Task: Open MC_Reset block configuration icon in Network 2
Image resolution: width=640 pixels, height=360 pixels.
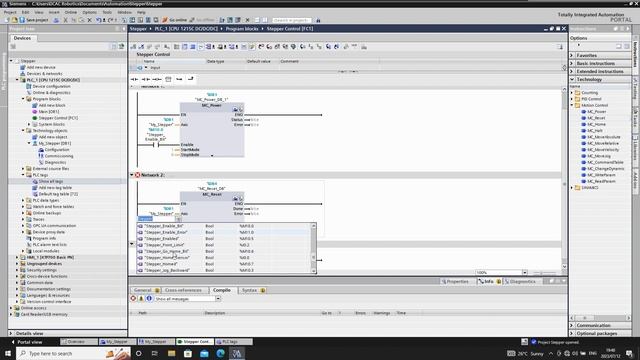Action: (235, 198)
